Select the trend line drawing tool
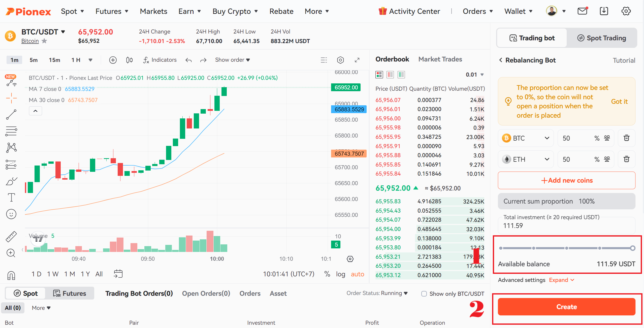 point(11,115)
